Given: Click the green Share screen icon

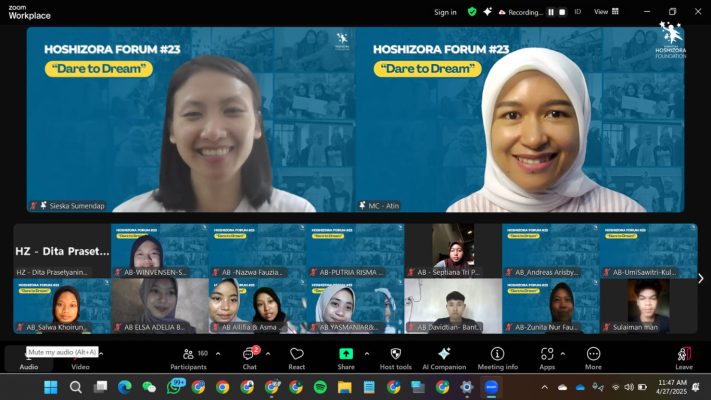Looking at the screenshot, I should pyautogui.click(x=346, y=353).
